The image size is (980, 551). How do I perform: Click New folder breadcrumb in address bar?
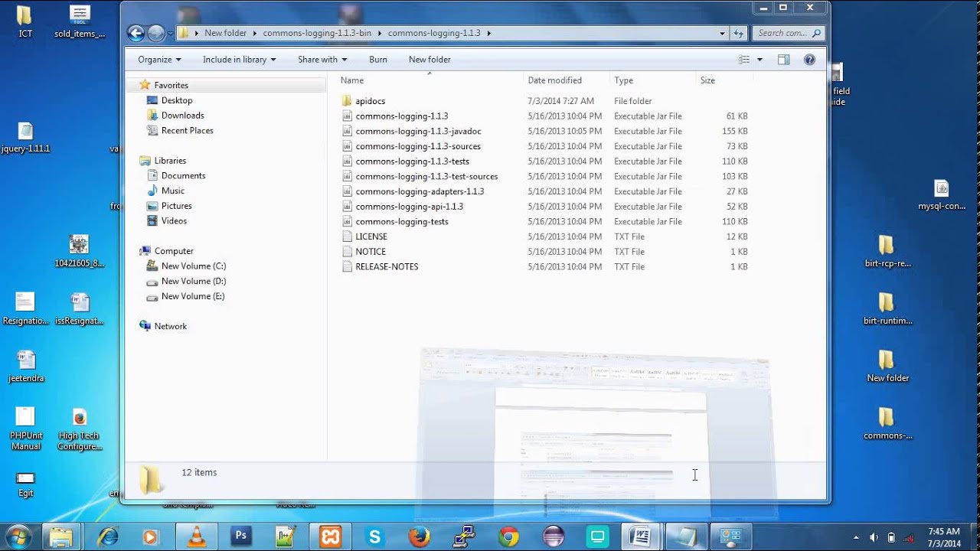[225, 33]
